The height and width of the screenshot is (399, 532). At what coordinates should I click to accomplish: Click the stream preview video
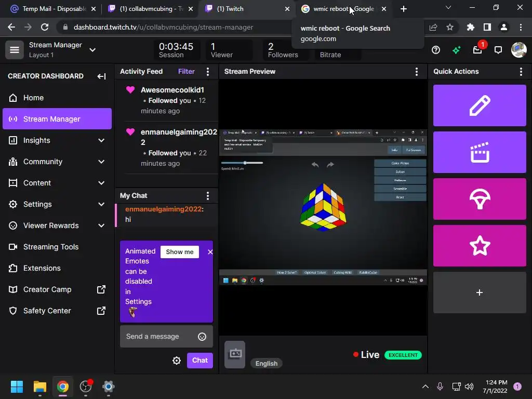pyautogui.click(x=323, y=207)
